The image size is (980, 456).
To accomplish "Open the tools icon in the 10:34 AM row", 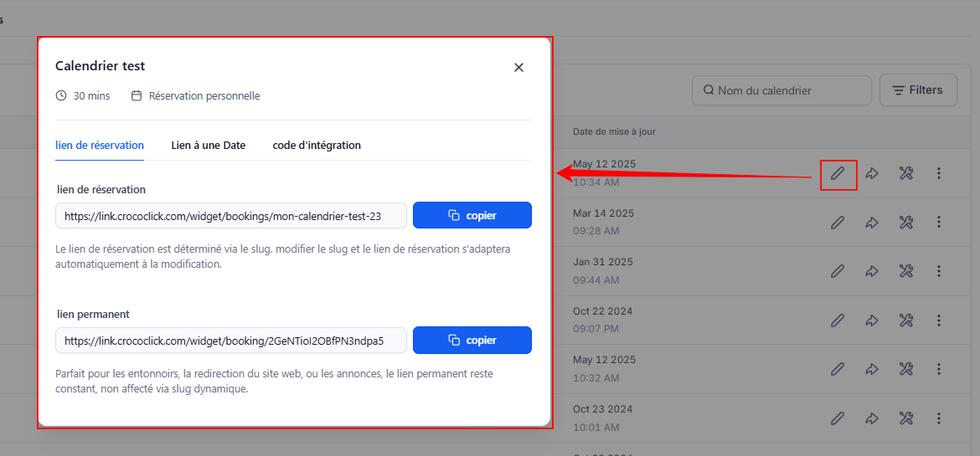I will 906,174.
